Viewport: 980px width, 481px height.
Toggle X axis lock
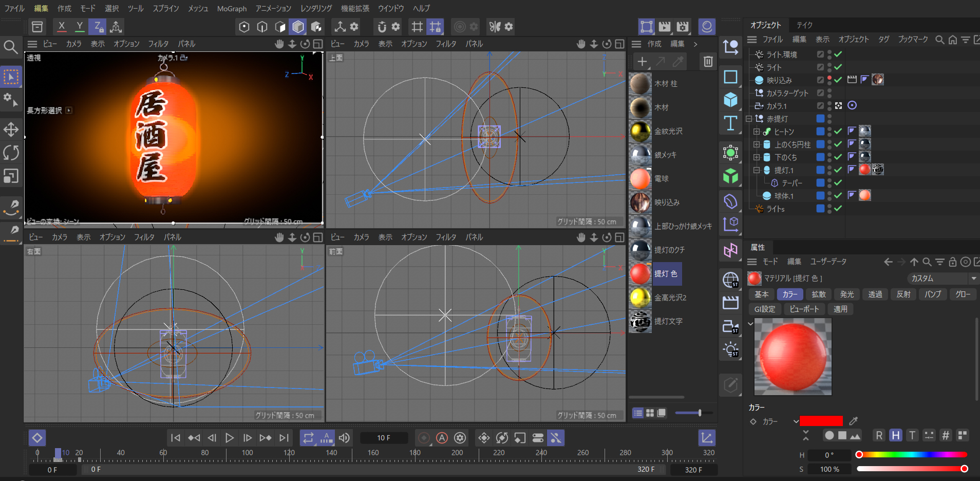point(62,27)
